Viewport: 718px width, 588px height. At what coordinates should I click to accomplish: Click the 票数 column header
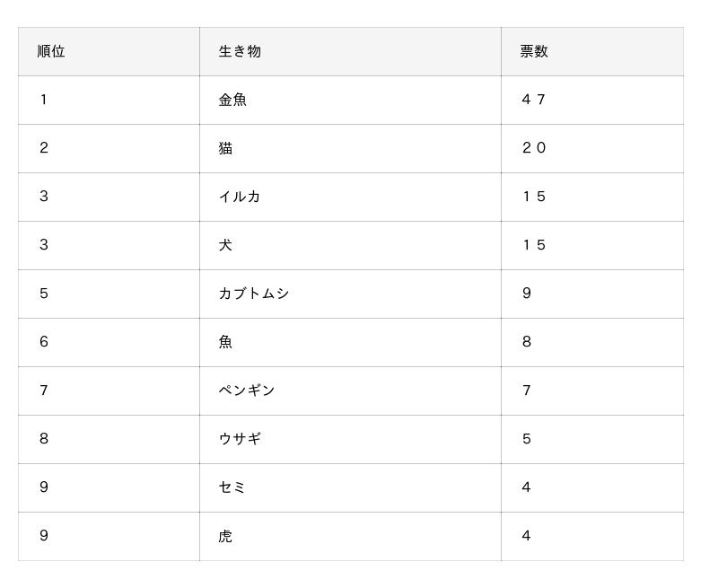[x=534, y=51]
